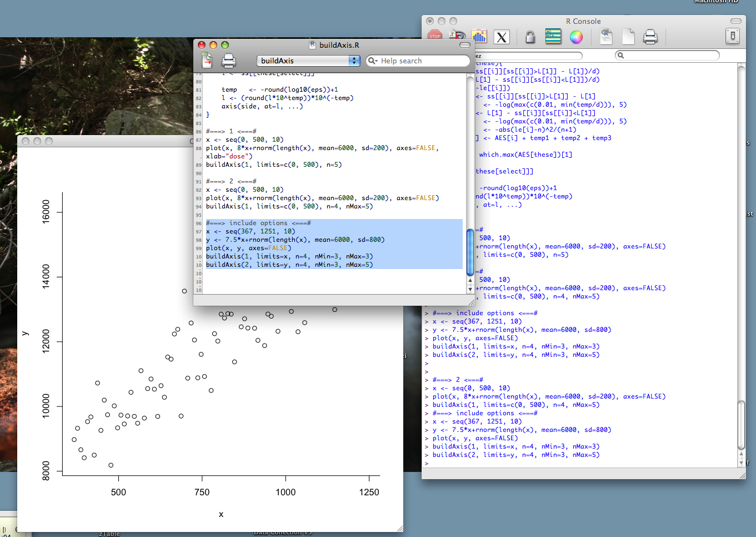
Task: Click the editor scrollbar down arrow
Action: (x=470, y=289)
